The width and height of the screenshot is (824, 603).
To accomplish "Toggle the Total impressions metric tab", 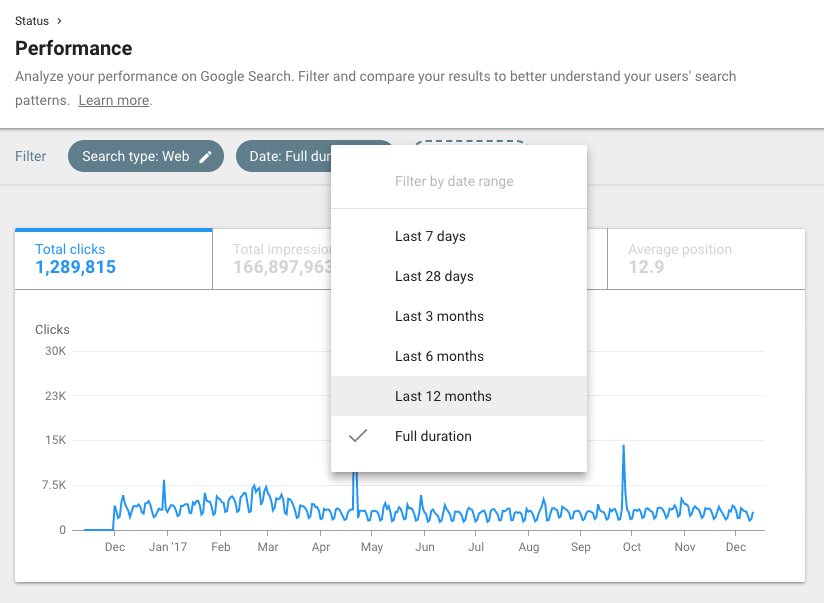I will pyautogui.click(x=272, y=259).
